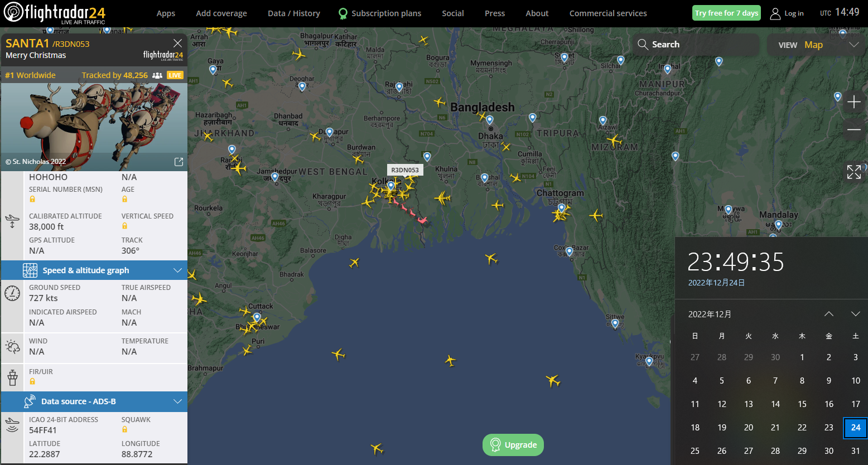
Task: Click the search magnifier icon
Action: [643, 45]
